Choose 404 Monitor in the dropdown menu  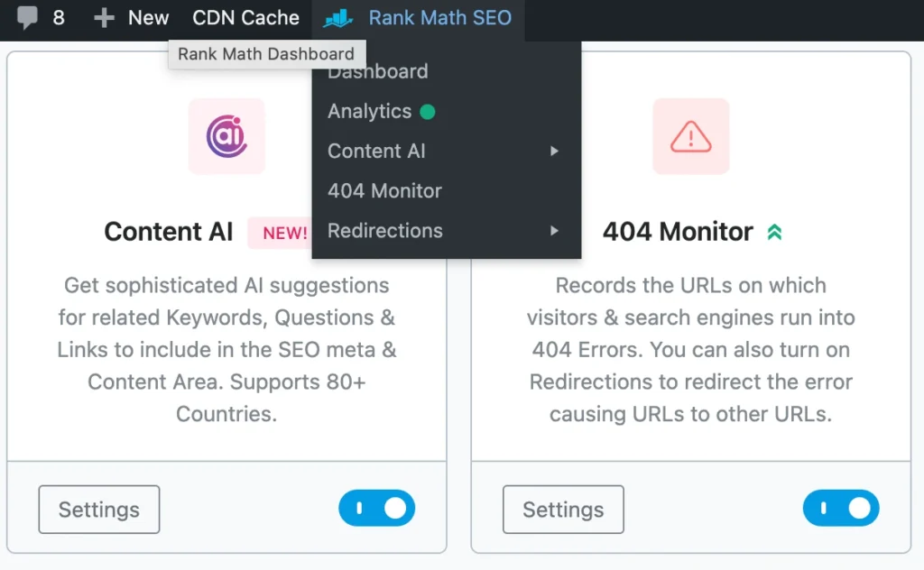tap(384, 191)
